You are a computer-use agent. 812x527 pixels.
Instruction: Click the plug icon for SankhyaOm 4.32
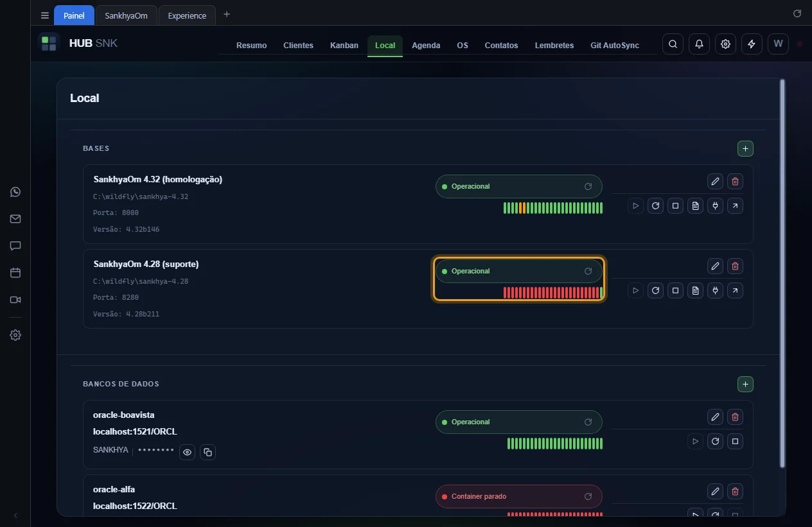(715, 206)
